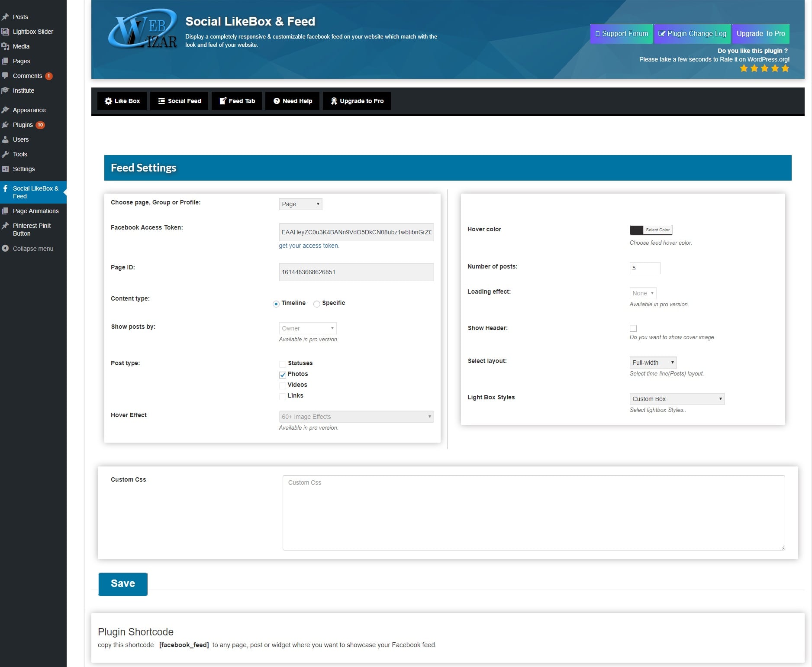Click the ribbon icon on Upgrade to Pro tab

pos(334,101)
